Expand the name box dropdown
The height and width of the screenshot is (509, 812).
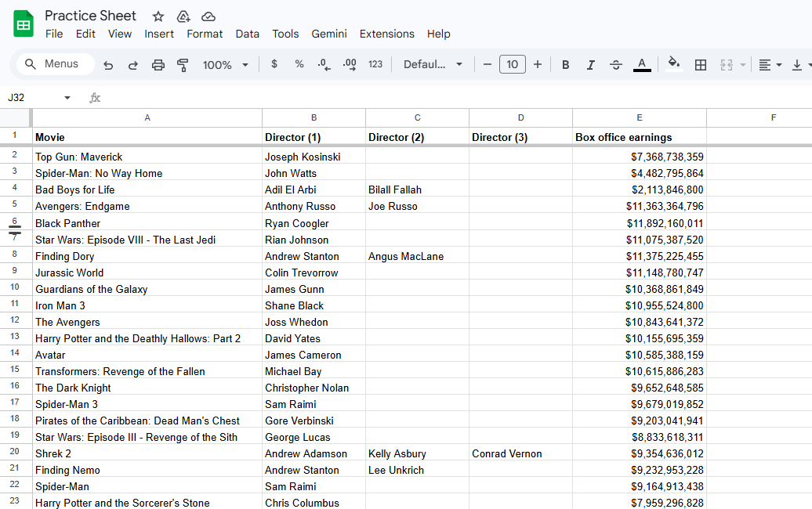pyautogui.click(x=67, y=97)
